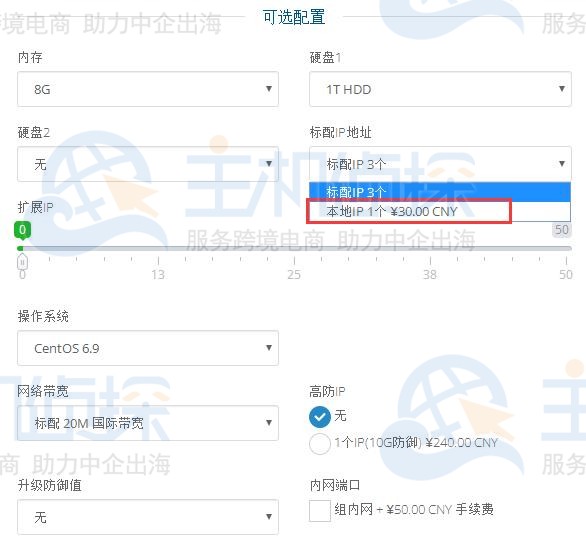This screenshot has width=586, height=549.
Task: Open the 操作系统 CentOS 6.9 dropdown
Action: click(x=148, y=348)
